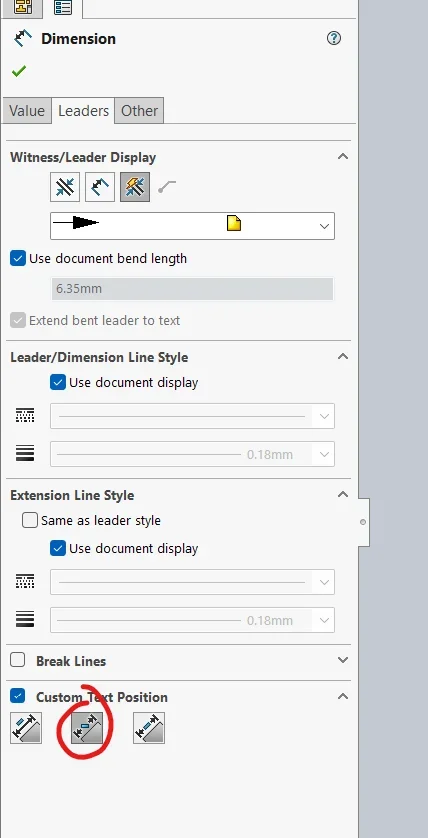Open the arrow style dropdown

tap(192, 226)
